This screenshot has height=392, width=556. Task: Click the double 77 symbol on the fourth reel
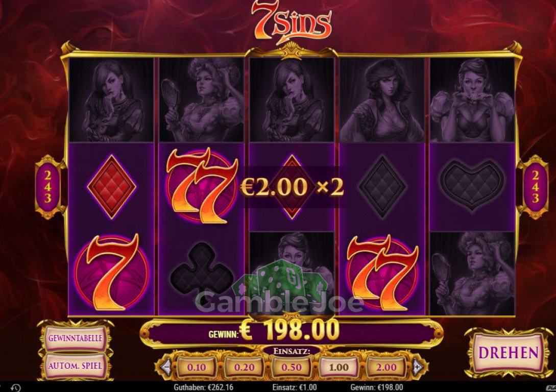click(x=382, y=273)
